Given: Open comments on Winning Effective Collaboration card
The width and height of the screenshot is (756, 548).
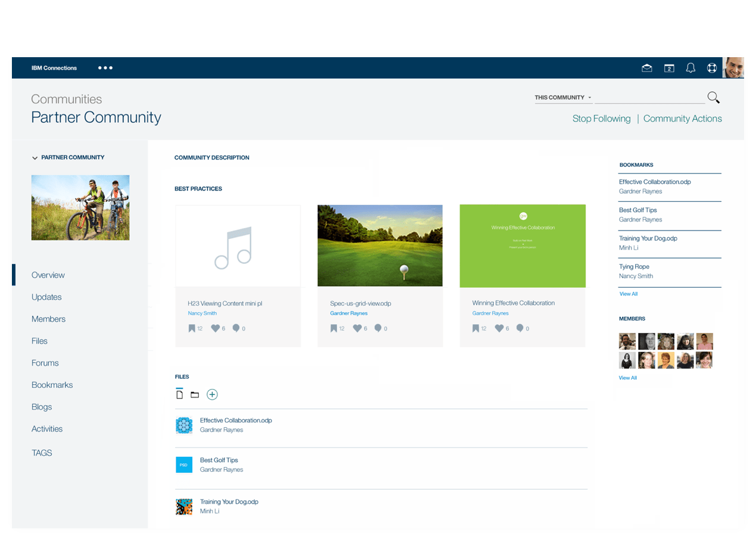Looking at the screenshot, I should pos(520,328).
